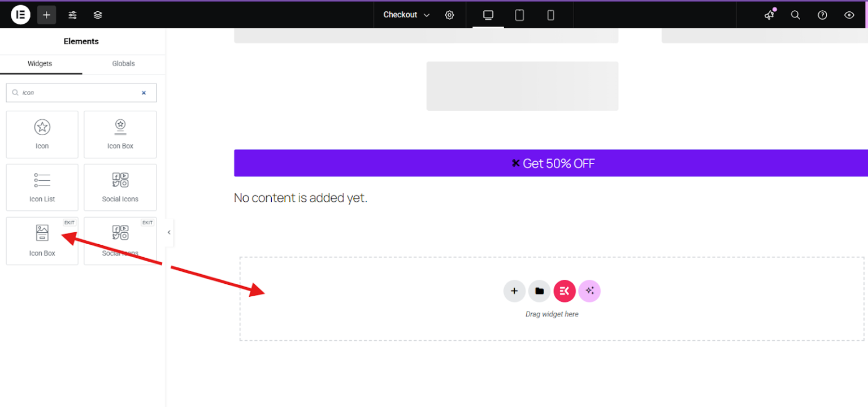Open What's New via the megaphone icon
868x407 pixels.
pos(769,15)
